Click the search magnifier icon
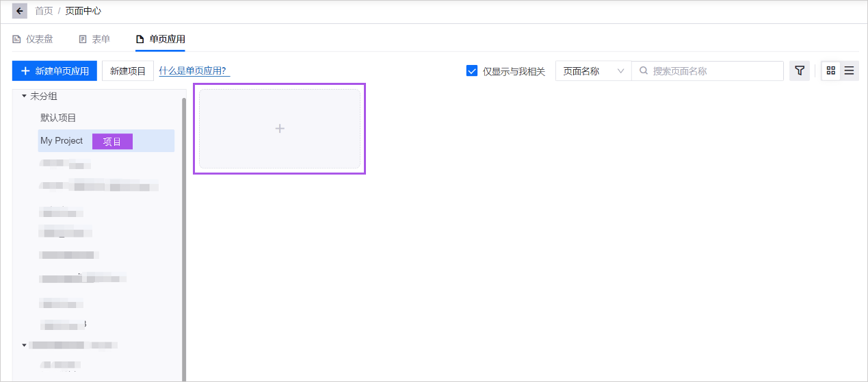Screen dimensions: 868x382 [x=644, y=71]
